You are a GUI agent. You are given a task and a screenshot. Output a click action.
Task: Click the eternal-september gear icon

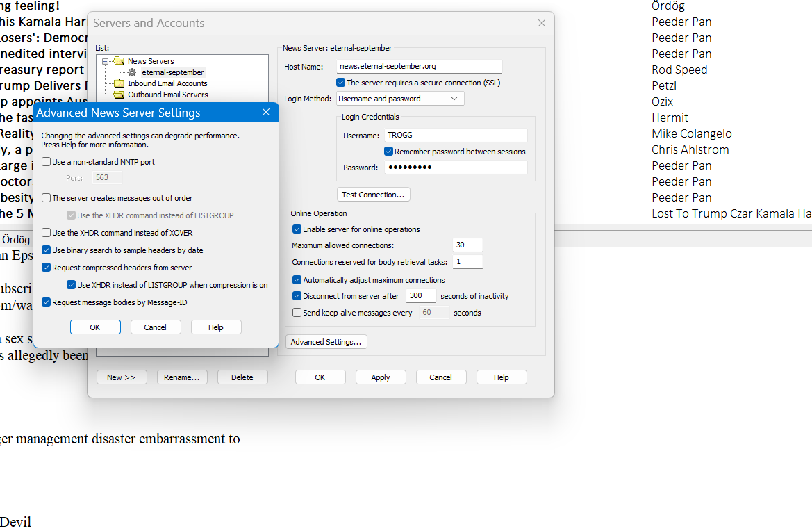click(132, 72)
